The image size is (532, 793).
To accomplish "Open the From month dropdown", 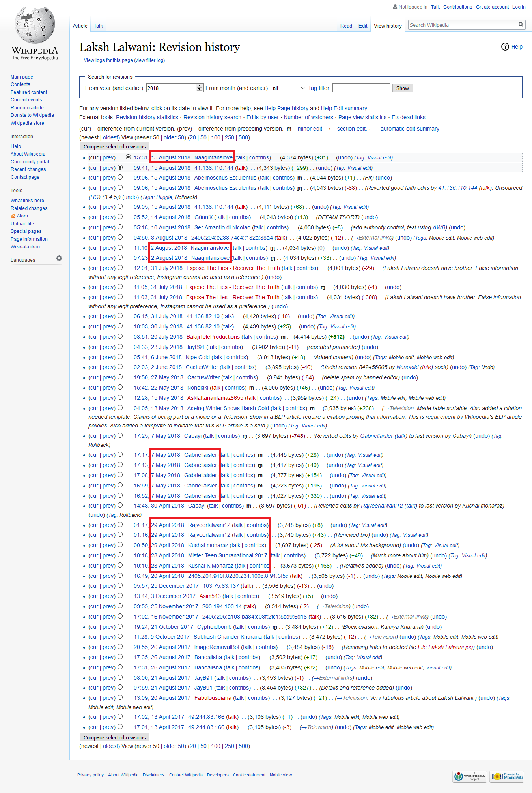I will click(x=289, y=88).
